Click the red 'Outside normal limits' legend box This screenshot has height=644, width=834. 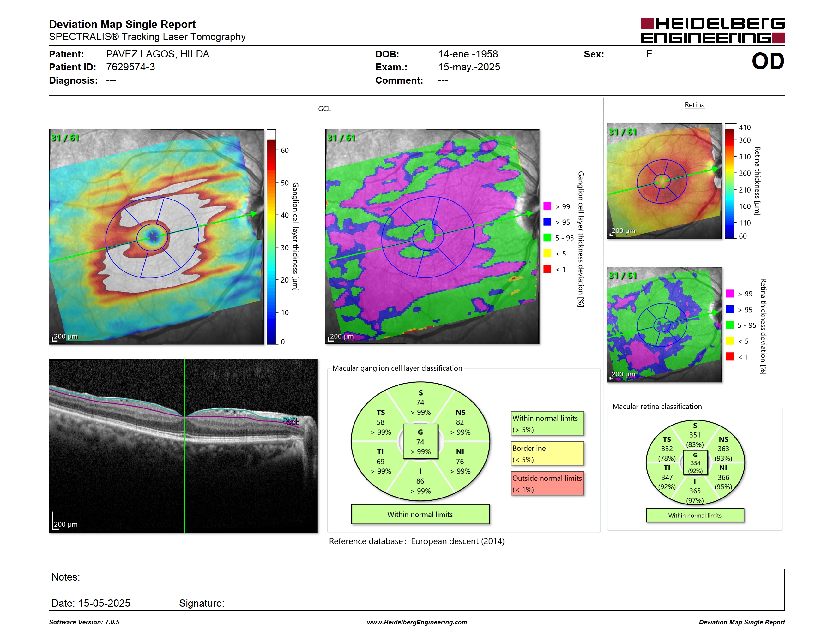point(547,483)
